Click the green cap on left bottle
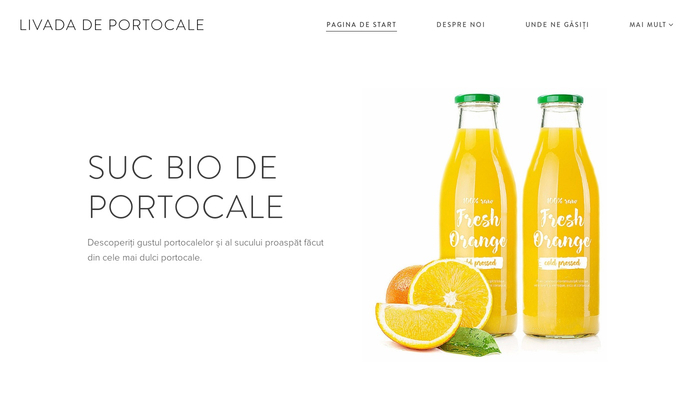 (x=477, y=99)
